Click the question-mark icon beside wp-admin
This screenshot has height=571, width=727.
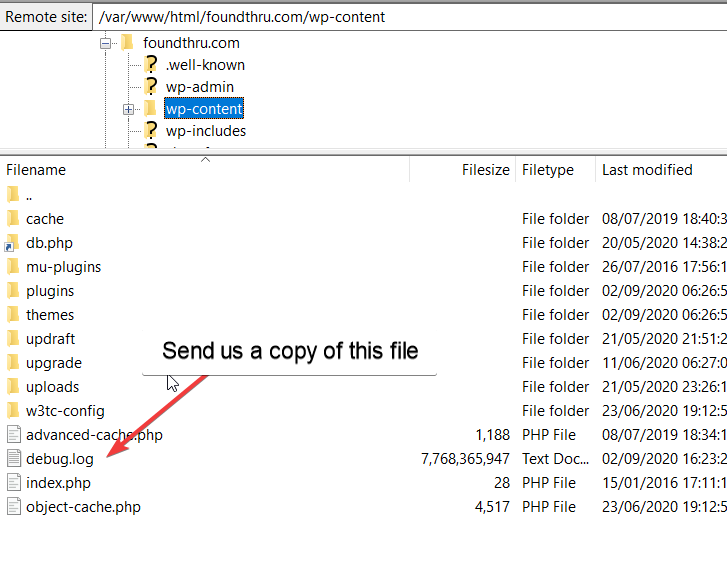pos(151,87)
